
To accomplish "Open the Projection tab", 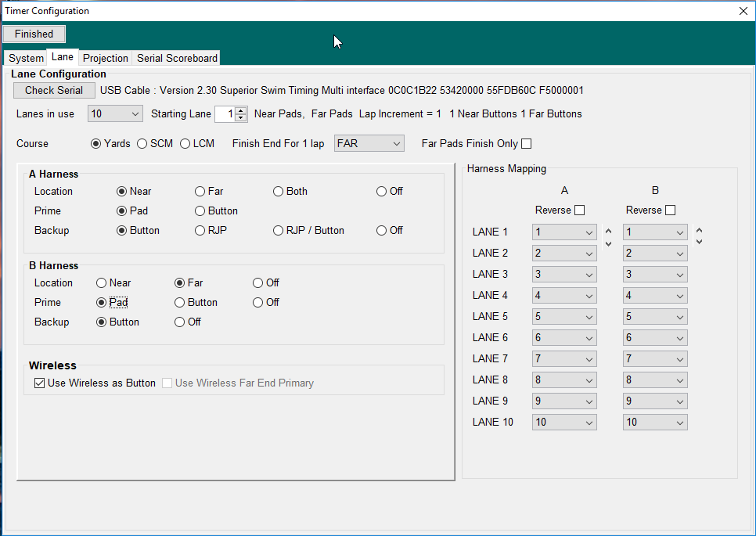I will (x=105, y=59).
